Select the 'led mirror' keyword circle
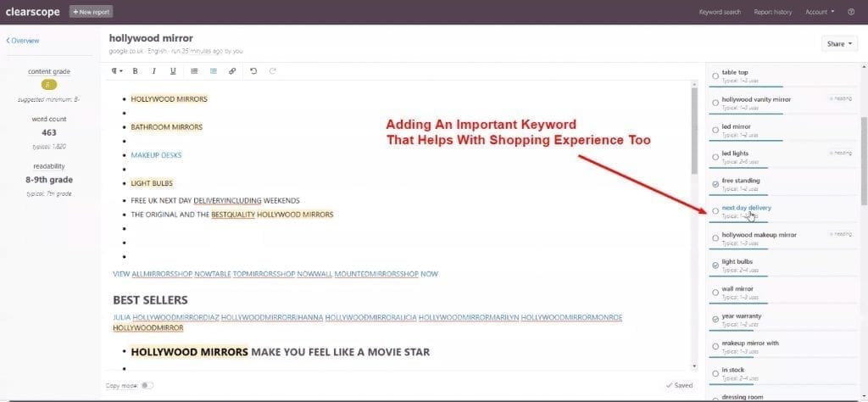This screenshot has height=402, width=868. click(x=715, y=130)
